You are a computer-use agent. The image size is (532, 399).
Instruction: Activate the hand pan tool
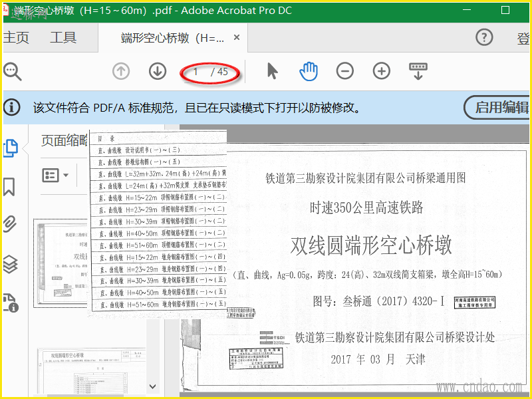tap(309, 71)
